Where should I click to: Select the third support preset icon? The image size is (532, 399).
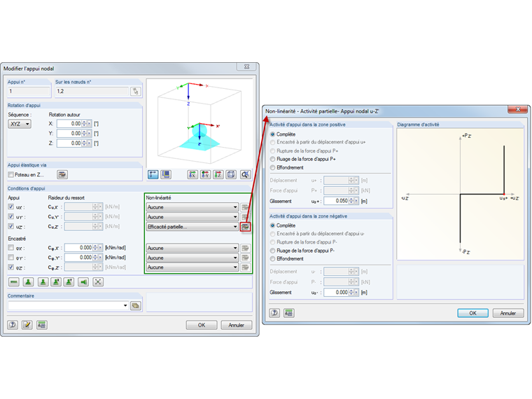43,282
